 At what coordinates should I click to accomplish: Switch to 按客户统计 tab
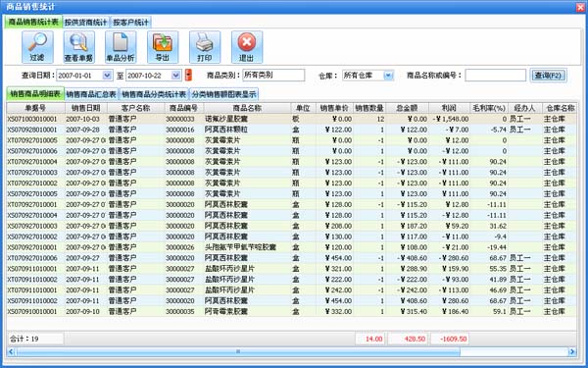[131, 23]
